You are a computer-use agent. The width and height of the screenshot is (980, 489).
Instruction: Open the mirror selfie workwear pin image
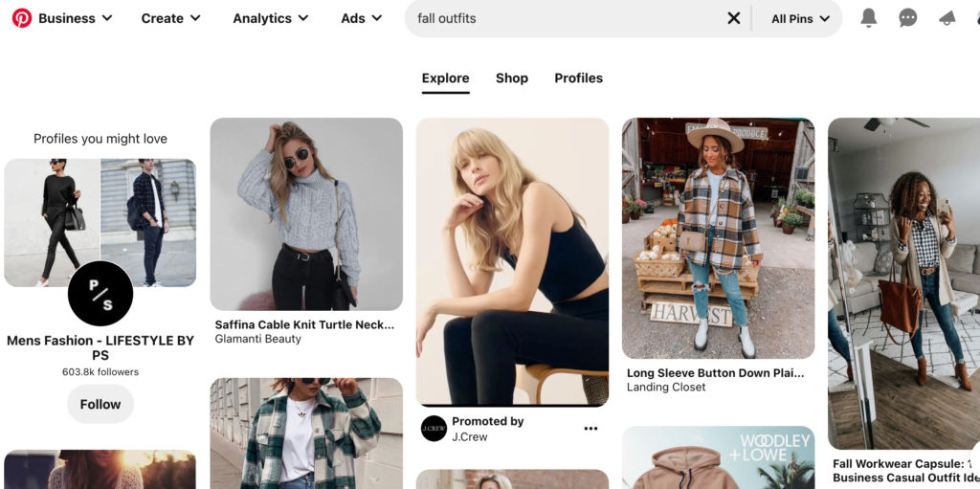click(x=903, y=284)
